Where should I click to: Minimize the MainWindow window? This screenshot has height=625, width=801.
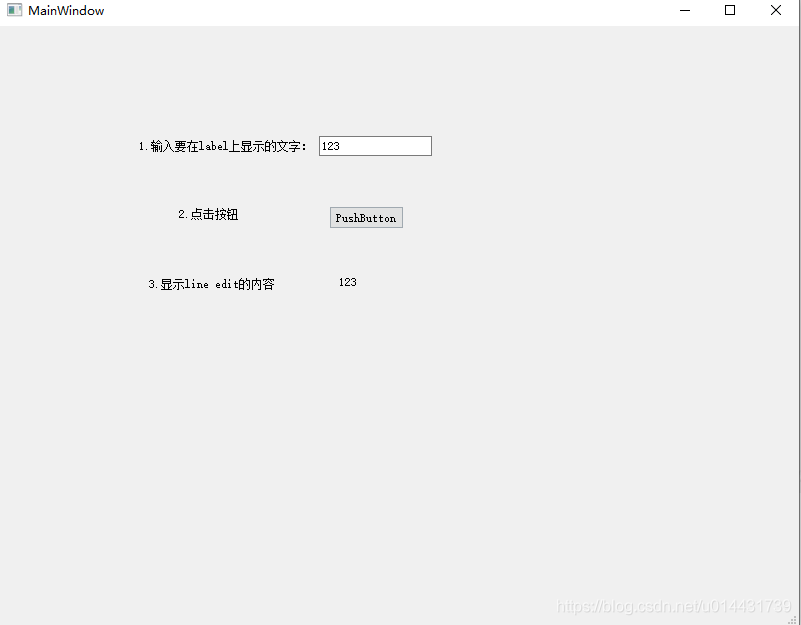[685, 10]
